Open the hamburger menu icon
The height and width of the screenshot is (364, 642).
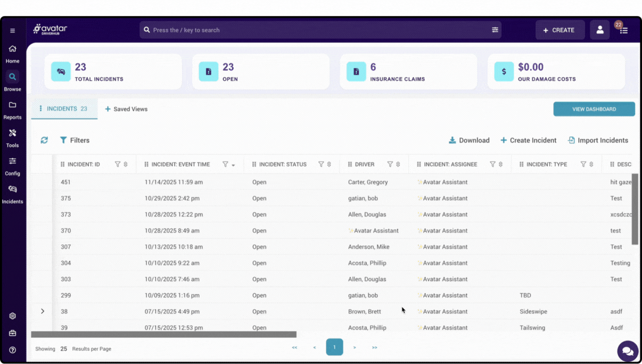[12, 31]
